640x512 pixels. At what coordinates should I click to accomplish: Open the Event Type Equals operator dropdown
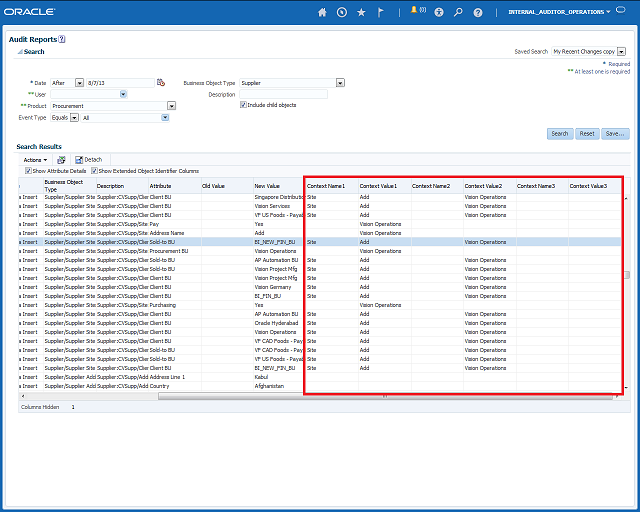pos(74,118)
